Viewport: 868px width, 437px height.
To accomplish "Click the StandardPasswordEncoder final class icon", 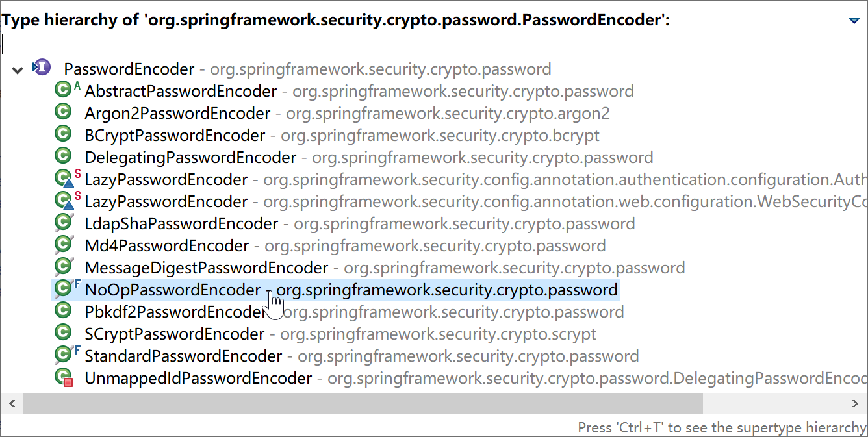I will point(63,356).
